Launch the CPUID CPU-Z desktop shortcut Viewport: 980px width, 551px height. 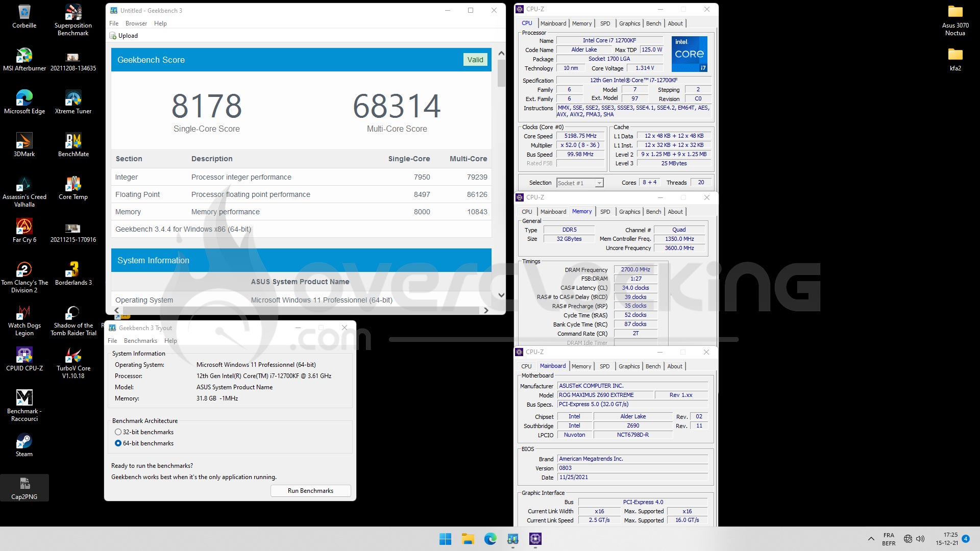24,359
